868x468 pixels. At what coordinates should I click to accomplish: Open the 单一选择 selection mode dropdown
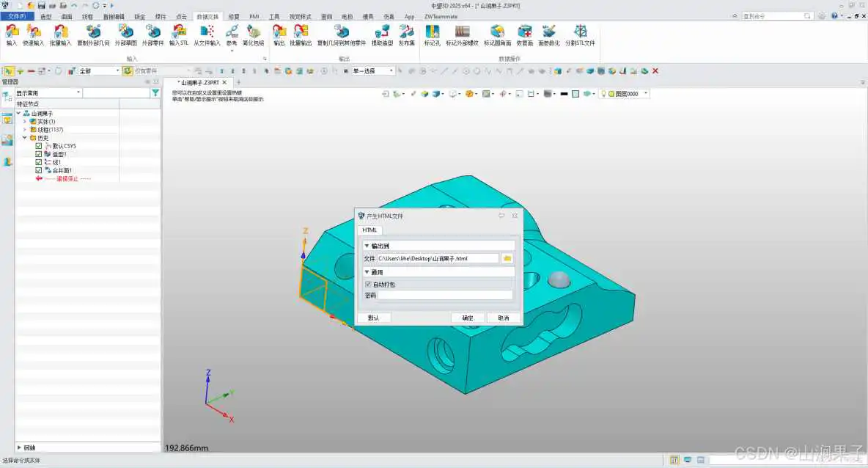coord(373,71)
